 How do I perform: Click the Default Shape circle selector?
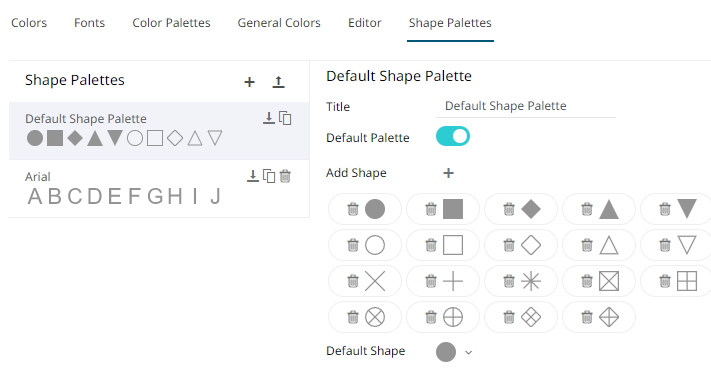[446, 352]
